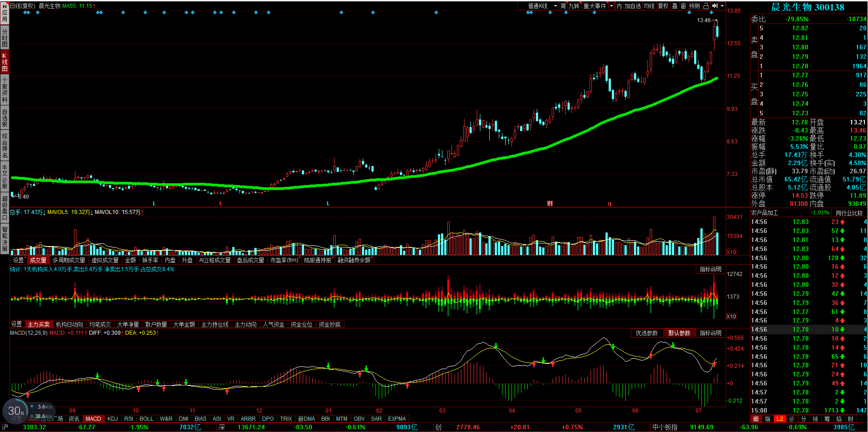Click the X10 scale icon on volume panel

732,252
